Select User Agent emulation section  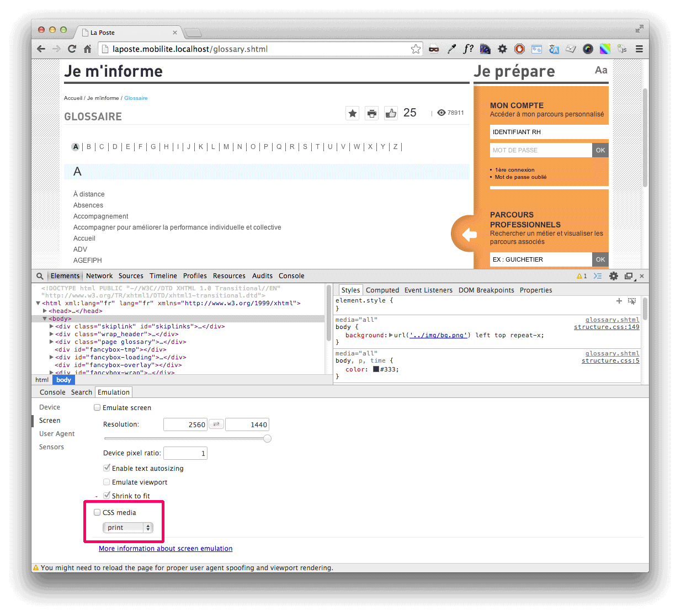(x=57, y=434)
